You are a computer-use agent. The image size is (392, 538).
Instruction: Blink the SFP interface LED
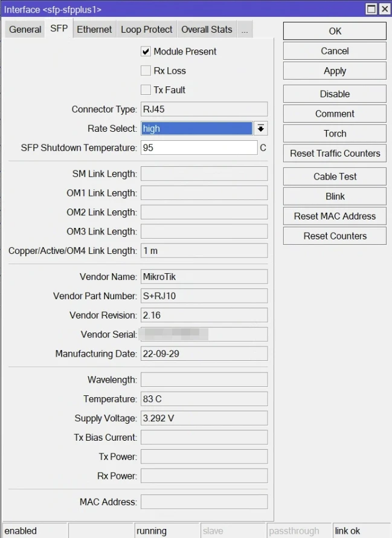(334, 196)
